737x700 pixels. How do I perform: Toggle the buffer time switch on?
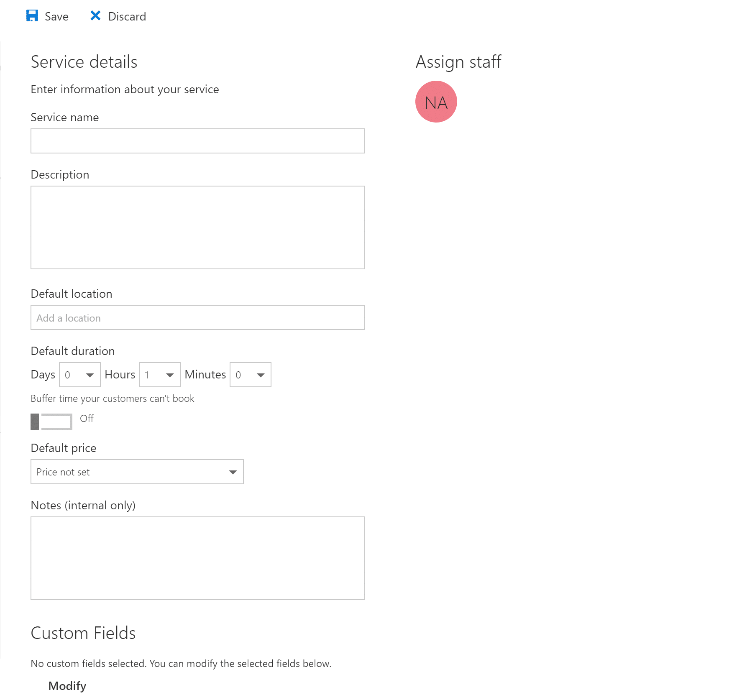click(x=51, y=422)
